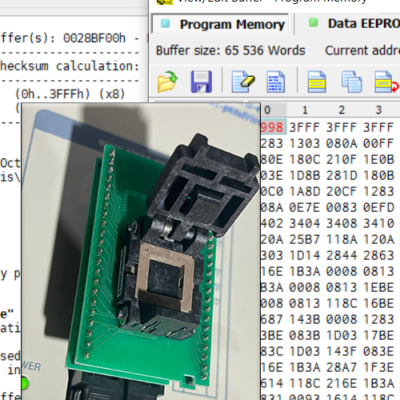Switch to the Data EEPROM tab
Image resolution: width=400 pixels, height=400 pixels.
352,24
